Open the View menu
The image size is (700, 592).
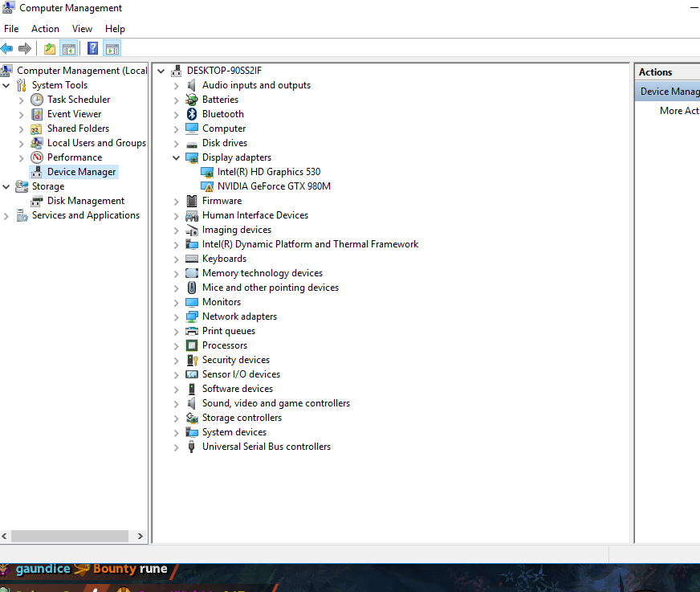click(82, 29)
